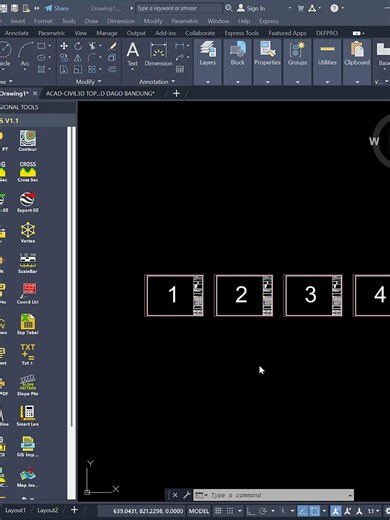Select the Mirror tool in Modify panel
This screenshot has width=390, height=520.
pyautogui.click(x=78, y=58)
